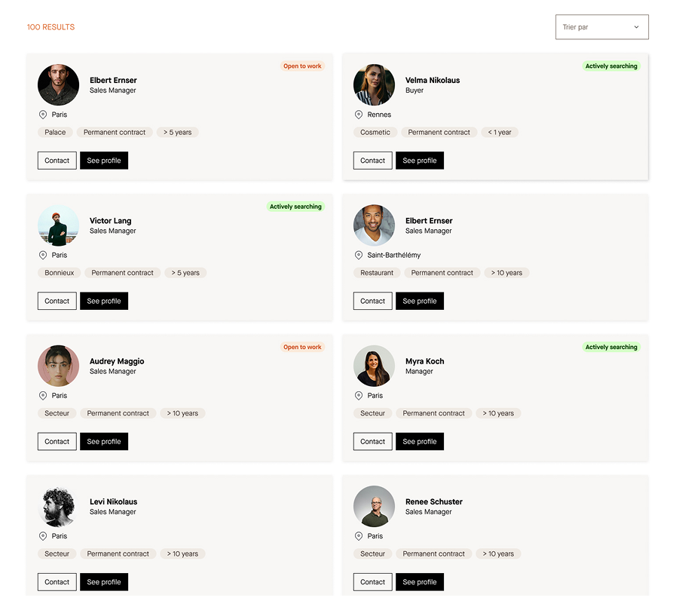Click location pin on Myra Koch's card
Viewport: 676px width, 616px height.
[358, 396]
